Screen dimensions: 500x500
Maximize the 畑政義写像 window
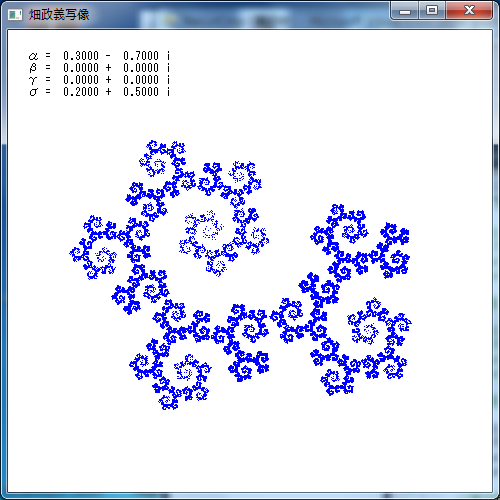pyautogui.click(x=432, y=11)
